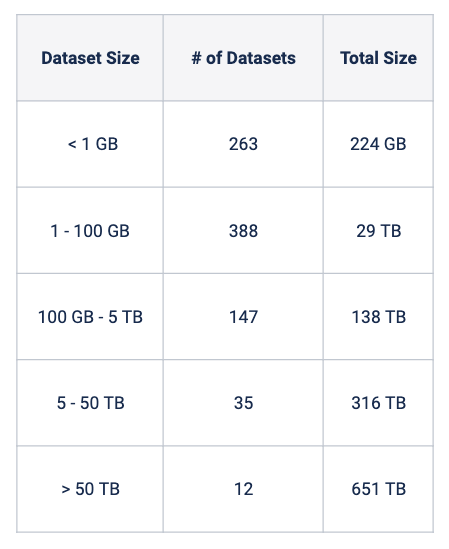
Task: Click the Total Size column header
Action: point(378,58)
